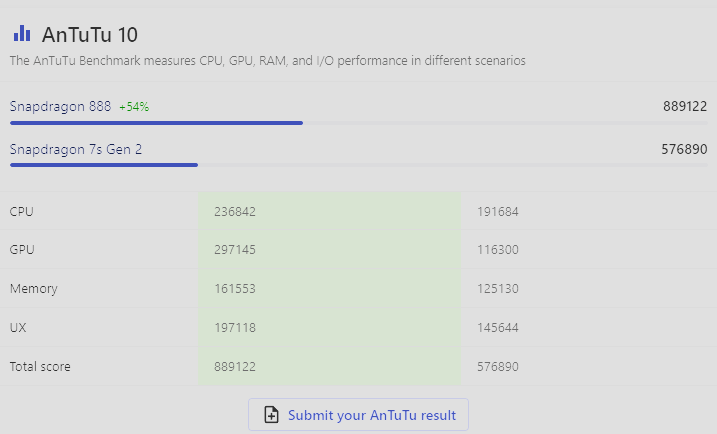
Task: Click the 576890 score beside Snapdragon 7s Gen 2
Action: click(684, 150)
